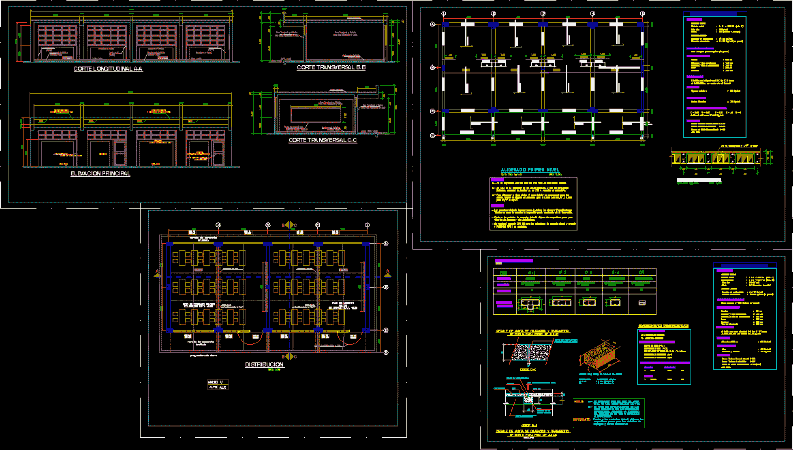The height and width of the screenshot is (450, 793).
Task: Click tall cyan specifications box in bottom-right sheet
Action: point(742,316)
